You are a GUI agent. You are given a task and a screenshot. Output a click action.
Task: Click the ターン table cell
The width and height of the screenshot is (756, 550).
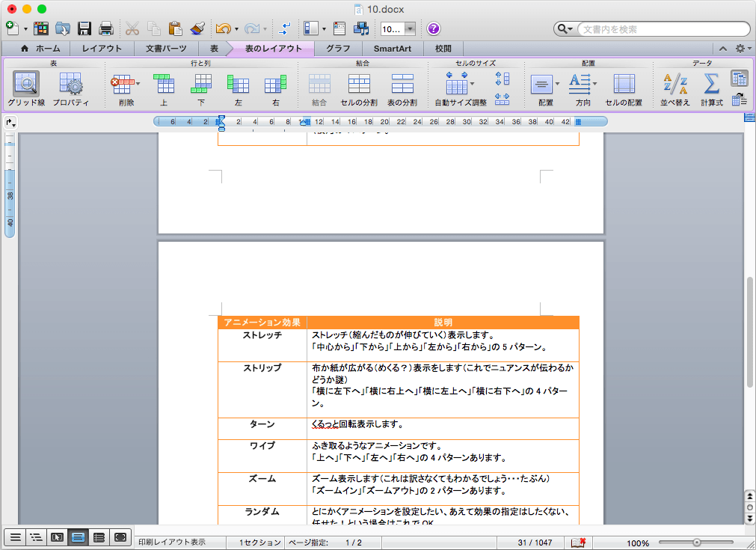(x=262, y=424)
